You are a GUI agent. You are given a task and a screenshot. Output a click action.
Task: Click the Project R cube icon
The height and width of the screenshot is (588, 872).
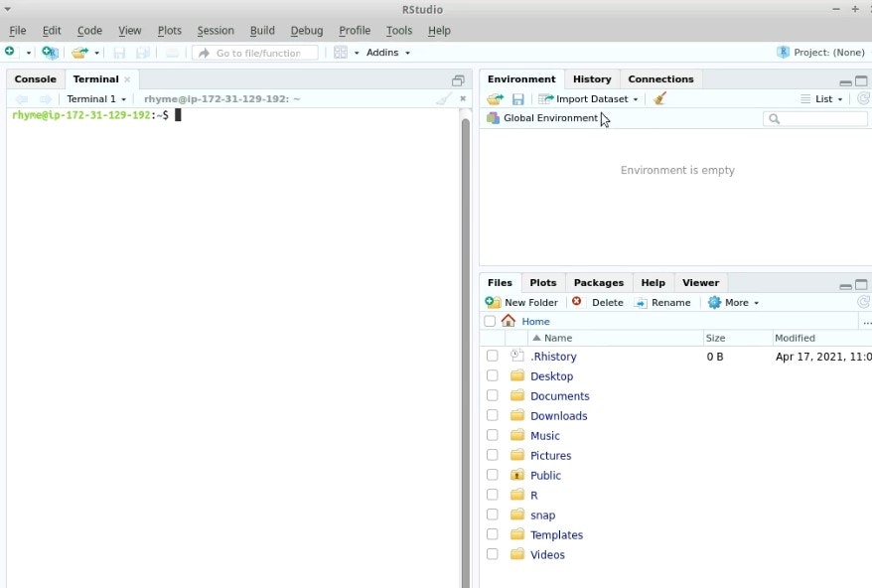tap(783, 53)
